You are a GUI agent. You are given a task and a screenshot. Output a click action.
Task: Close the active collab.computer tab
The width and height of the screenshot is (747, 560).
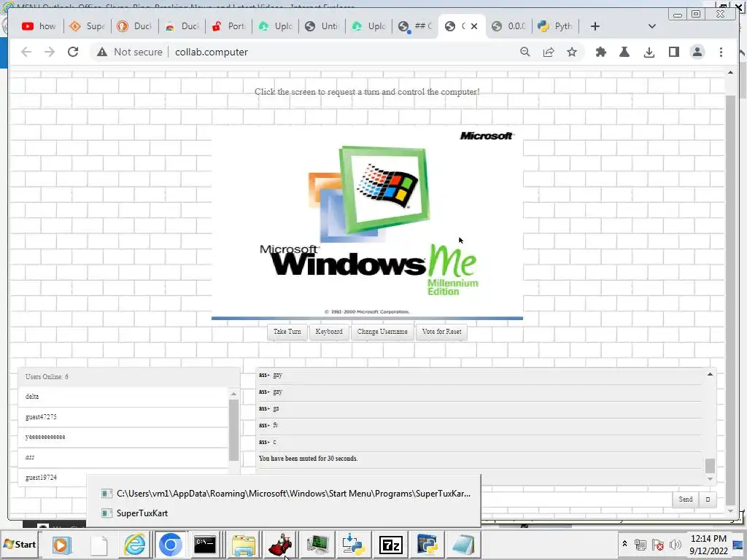coord(474,26)
